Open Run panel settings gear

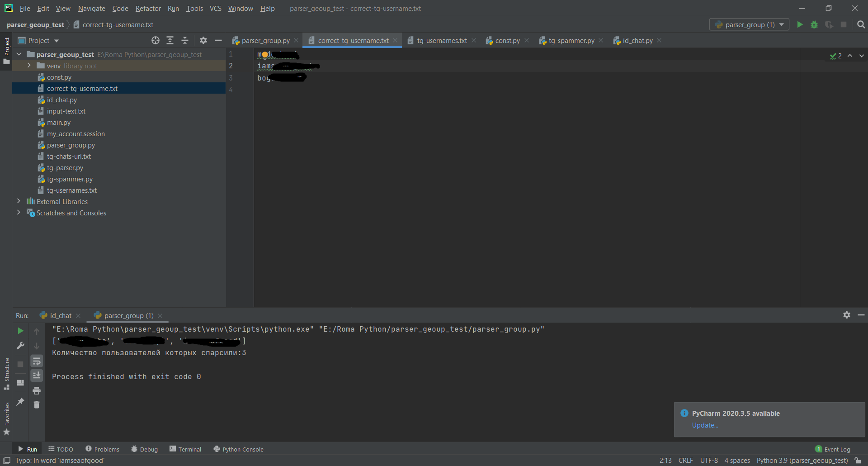847,315
